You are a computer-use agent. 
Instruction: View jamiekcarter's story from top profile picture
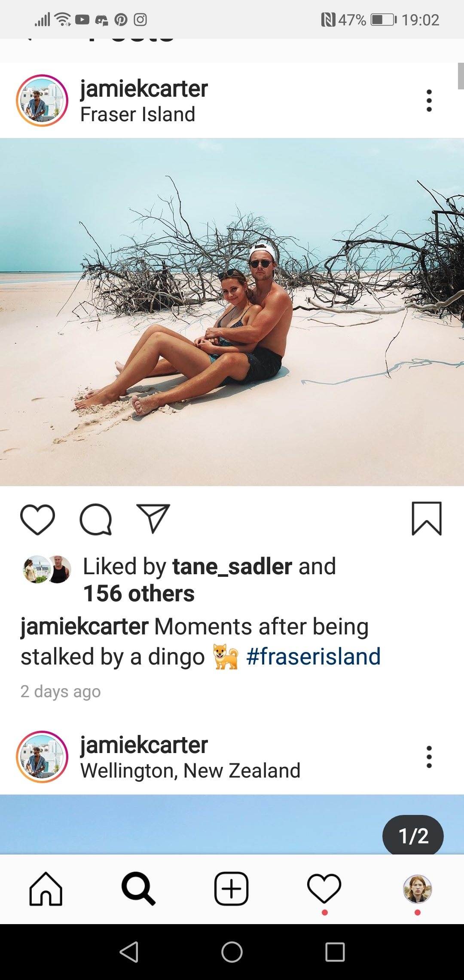coord(42,101)
